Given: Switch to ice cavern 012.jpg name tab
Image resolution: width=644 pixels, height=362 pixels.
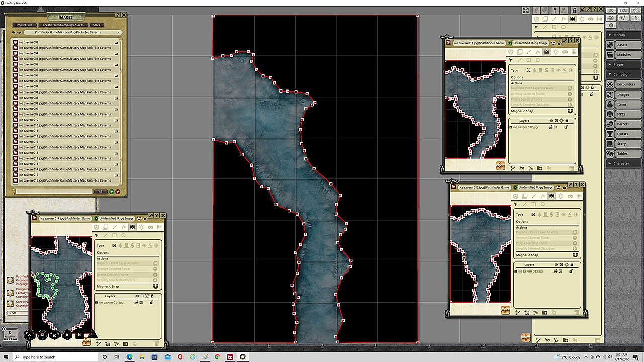Looking at the screenshot, I should pyautogui.click(x=478, y=43).
